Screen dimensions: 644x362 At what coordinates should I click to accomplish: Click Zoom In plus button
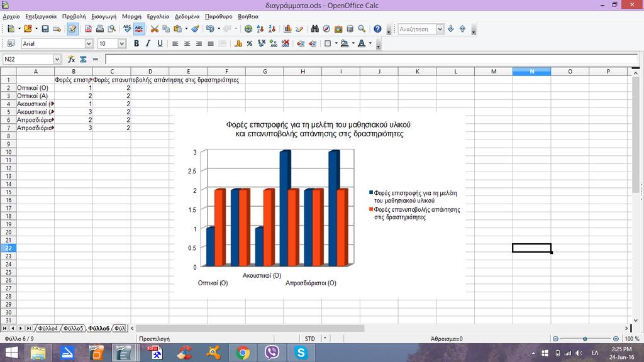tap(616, 339)
